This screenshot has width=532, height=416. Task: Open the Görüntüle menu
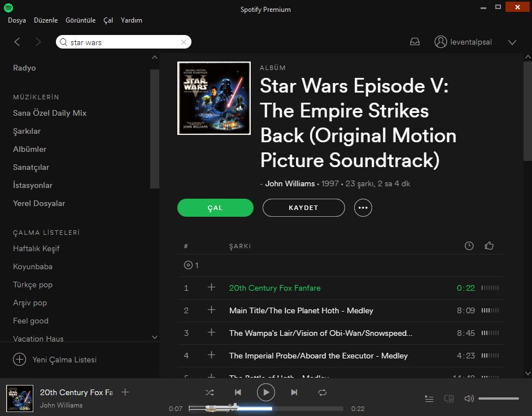[x=80, y=20]
